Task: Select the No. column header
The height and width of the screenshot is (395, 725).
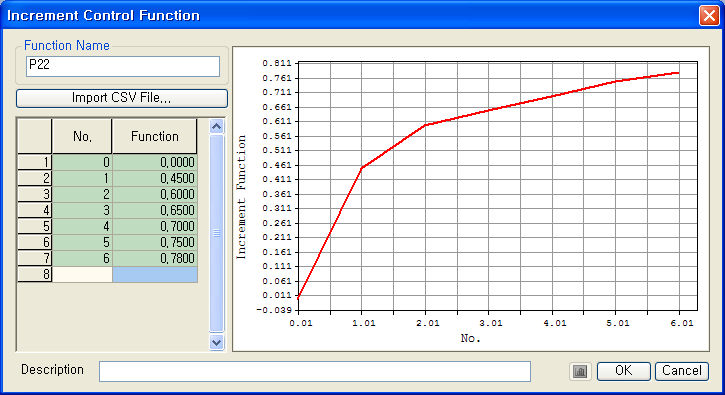Action: point(82,136)
